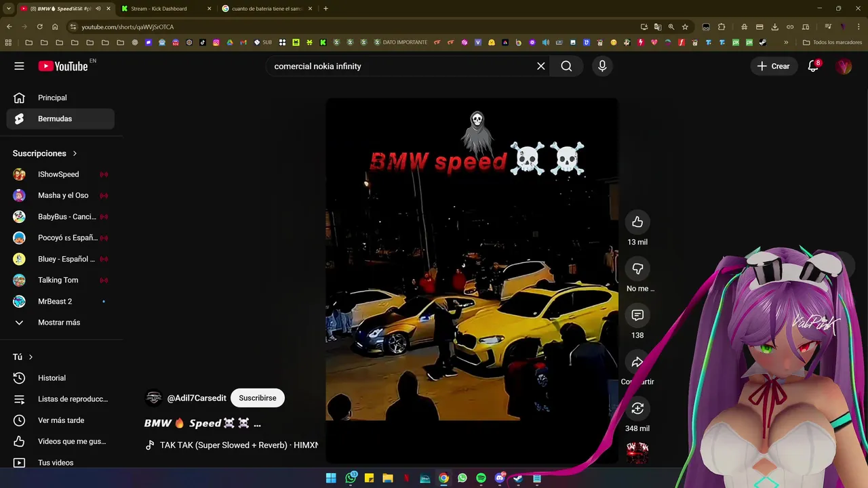Viewport: 868px width, 488px height.
Task: Open IShowSpeed subscription channel
Action: coord(60,174)
